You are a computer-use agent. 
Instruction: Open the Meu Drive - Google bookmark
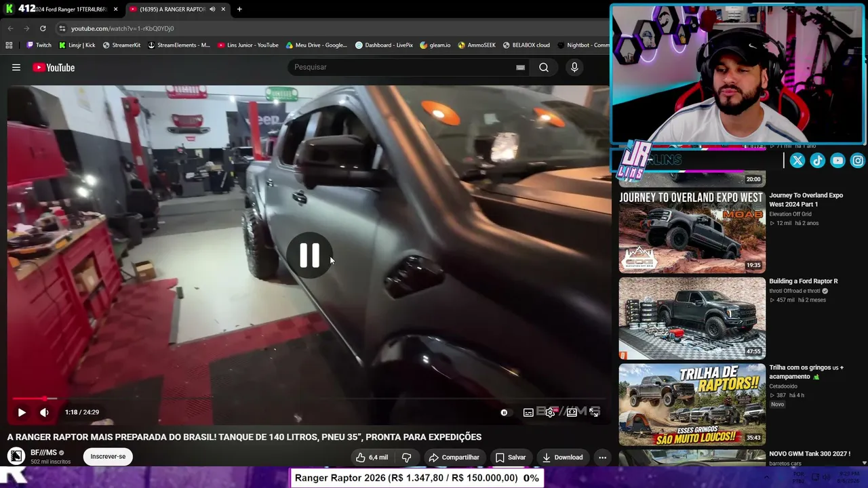click(317, 45)
